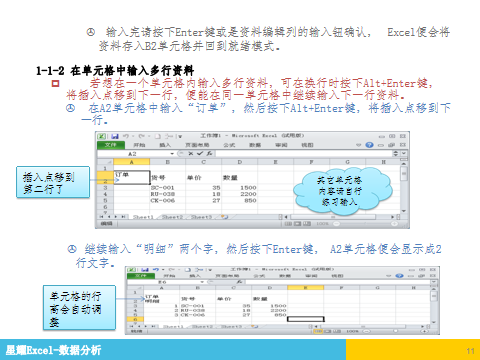Select the cell reading 货号 in the A2 window
The height and width of the screenshot is (360, 480).
(x=168, y=177)
